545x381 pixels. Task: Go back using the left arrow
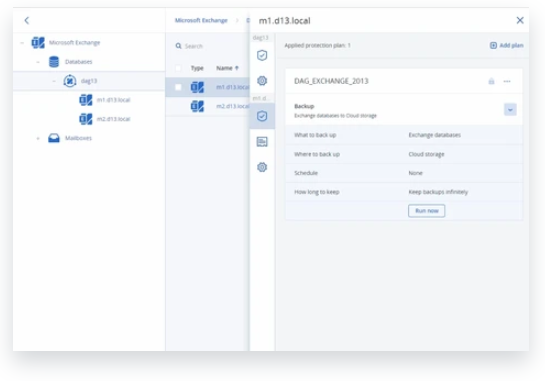27,21
